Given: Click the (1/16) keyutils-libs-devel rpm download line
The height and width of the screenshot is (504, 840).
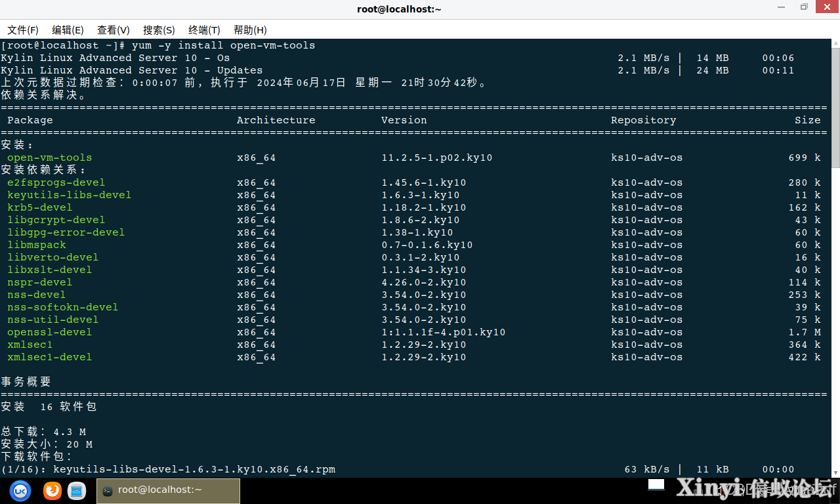Looking at the screenshot, I should click(x=168, y=469).
